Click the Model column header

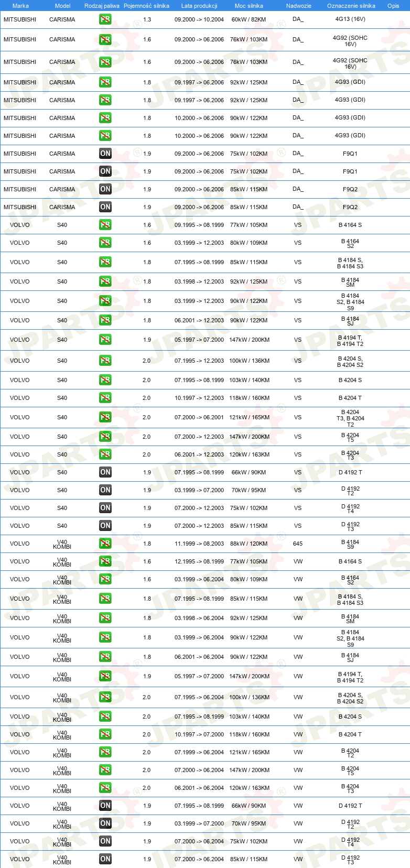pos(62,6)
